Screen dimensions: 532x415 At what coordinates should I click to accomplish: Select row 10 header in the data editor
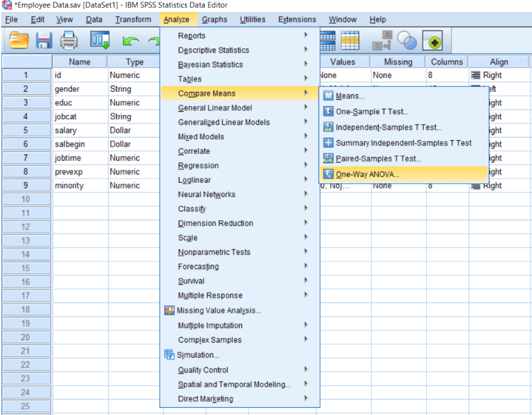26,198
